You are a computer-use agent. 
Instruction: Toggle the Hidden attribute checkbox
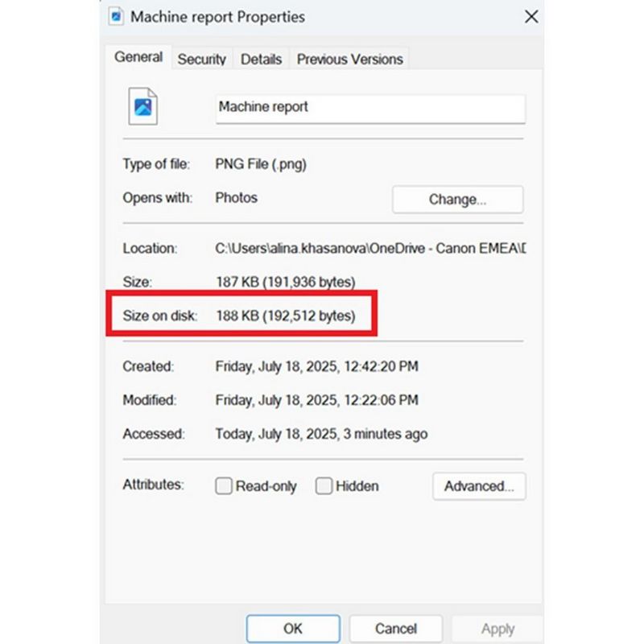pyautogui.click(x=324, y=486)
